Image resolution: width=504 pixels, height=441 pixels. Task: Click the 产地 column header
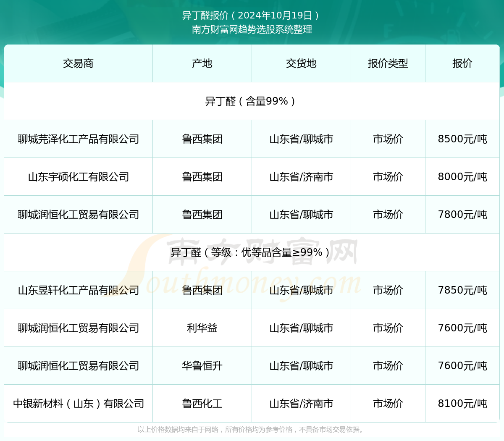202,63
